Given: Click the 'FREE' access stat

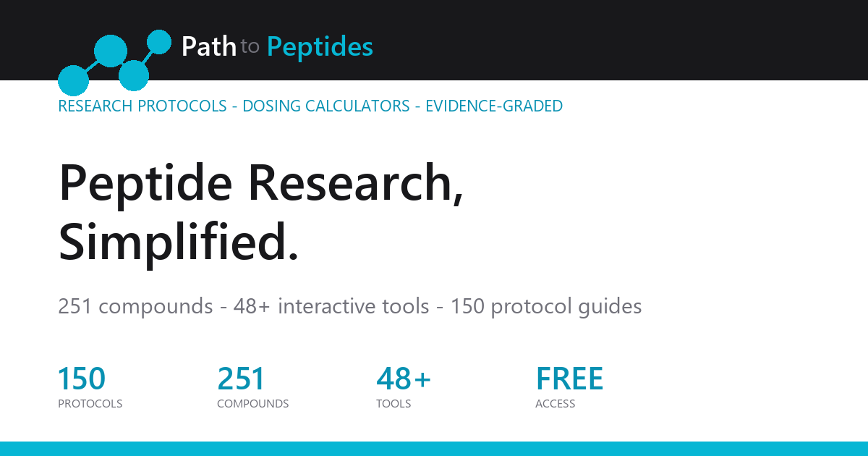Looking at the screenshot, I should (569, 379).
